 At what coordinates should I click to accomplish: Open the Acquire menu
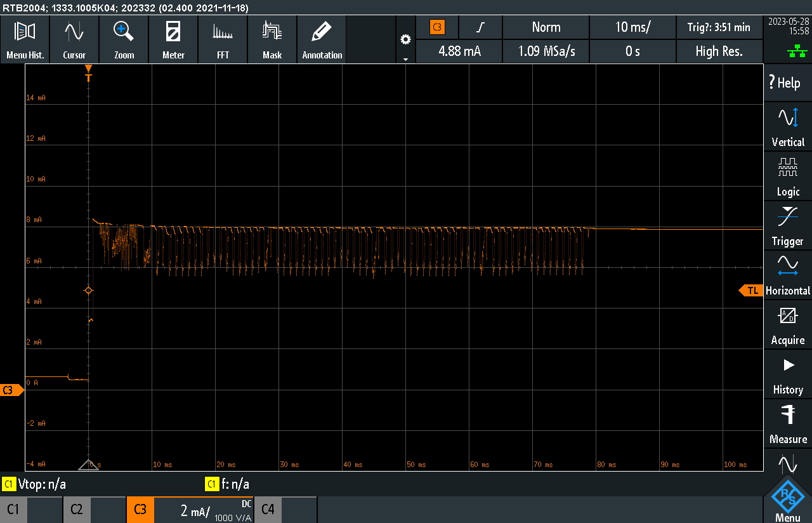point(787,325)
